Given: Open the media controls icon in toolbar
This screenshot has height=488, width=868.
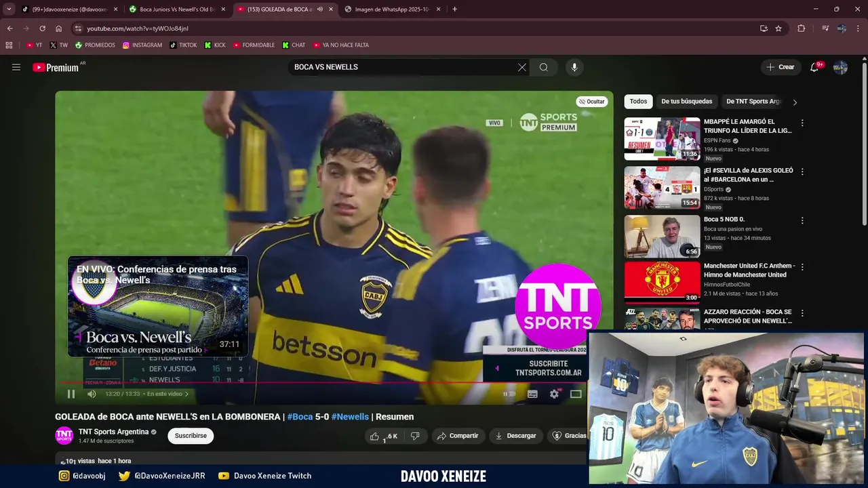Looking at the screenshot, I should (x=825, y=28).
